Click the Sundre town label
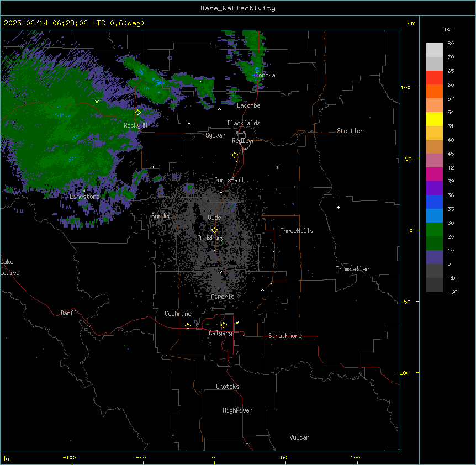The image size is (476, 465). 161,216
